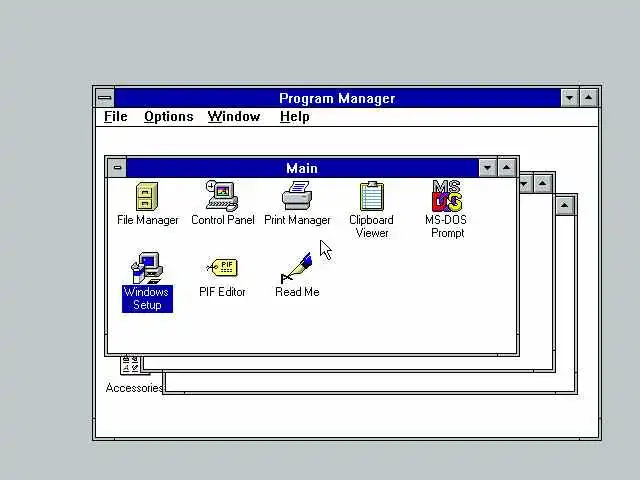640x480 pixels.
Task: Launch Control Panel from Main group
Action: pyautogui.click(x=222, y=196)
